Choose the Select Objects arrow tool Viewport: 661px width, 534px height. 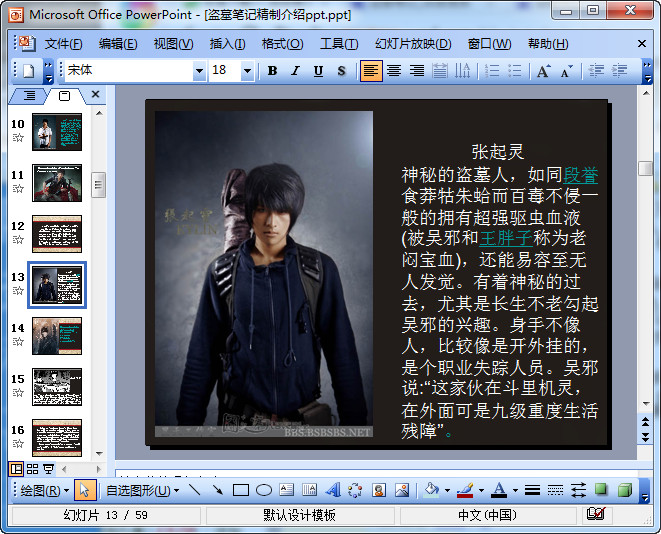pos(85,490)
